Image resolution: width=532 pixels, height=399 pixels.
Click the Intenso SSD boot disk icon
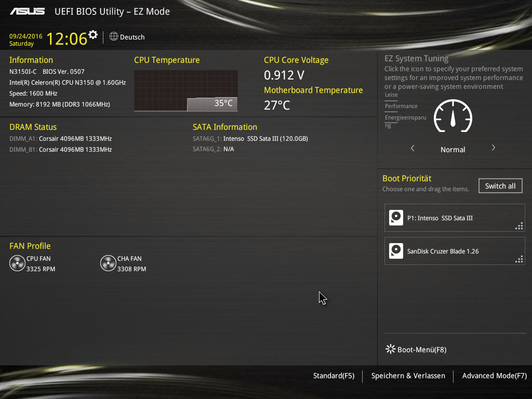(396, 218)
